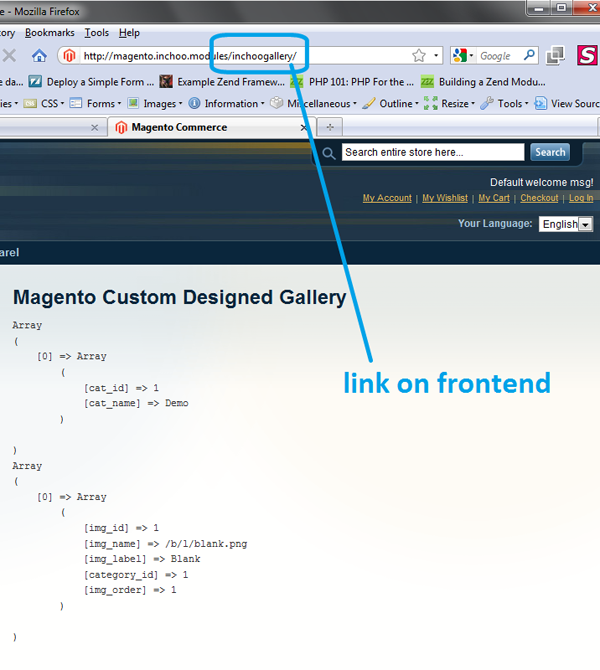The height and width of the screenshot is (670, 600).
Task: Open CSS dropdown in developer toolbar
Action: (x=44, y=103)
